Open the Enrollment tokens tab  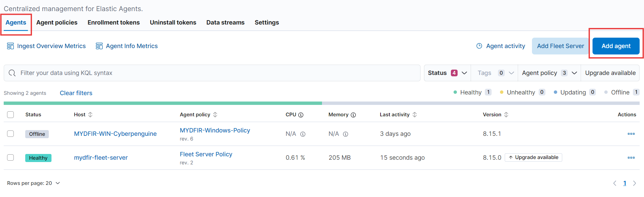[114, 23]
